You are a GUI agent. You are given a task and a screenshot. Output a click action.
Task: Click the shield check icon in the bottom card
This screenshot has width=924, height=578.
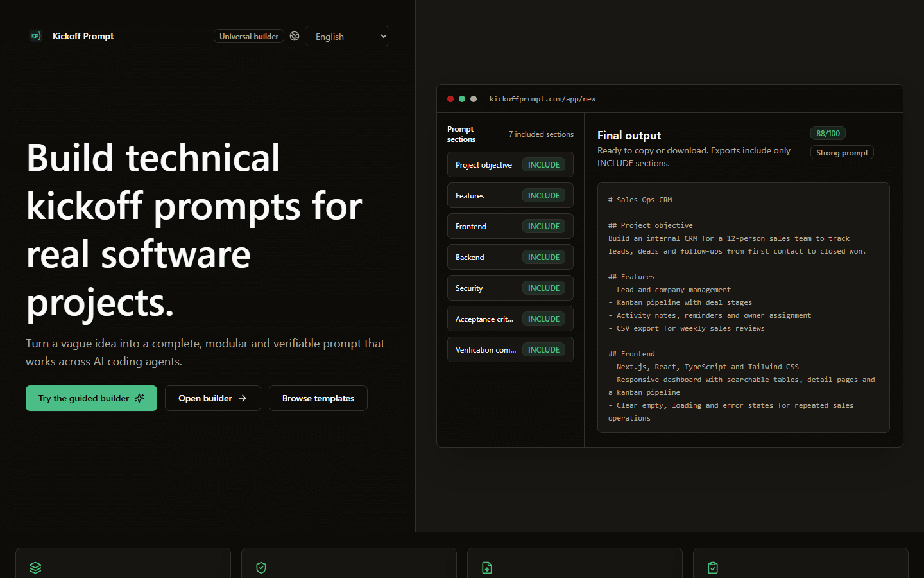coord(261,568)
